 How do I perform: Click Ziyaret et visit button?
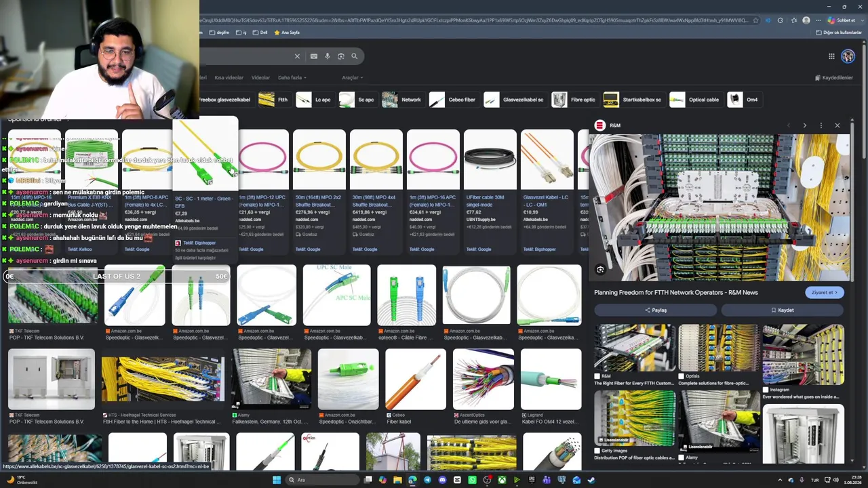825,293
